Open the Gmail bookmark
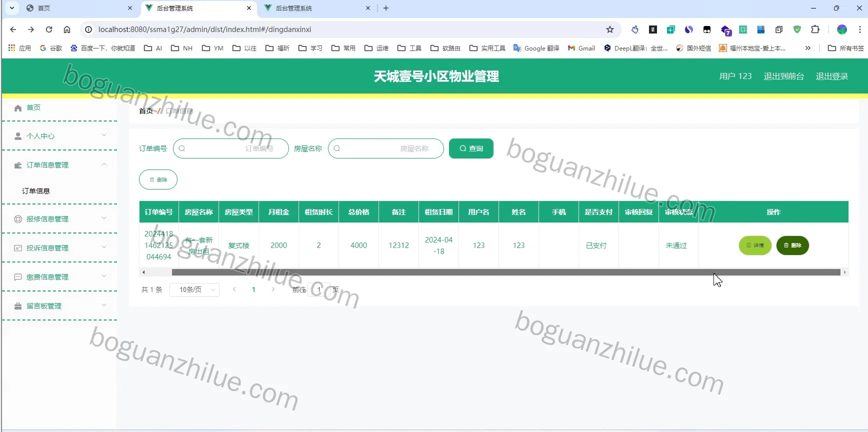Screen dimensions: 868x432 (x=581, y=48)
